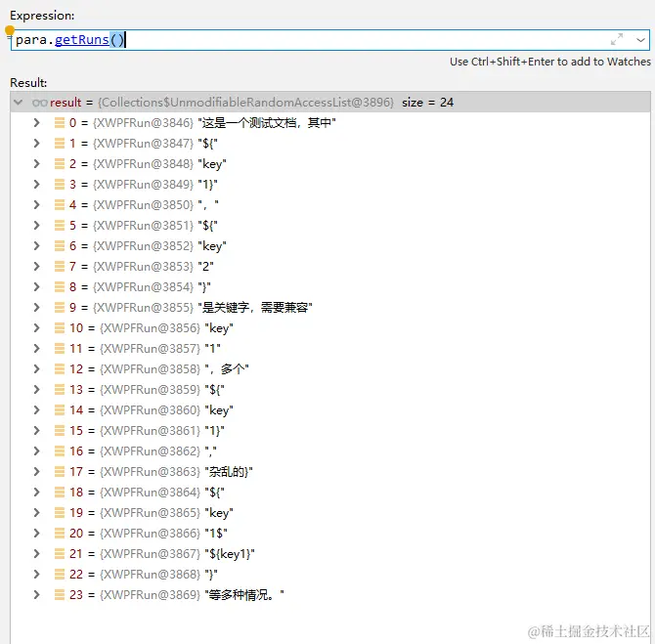Expand element 13 XWPFRun@3859

37,389
